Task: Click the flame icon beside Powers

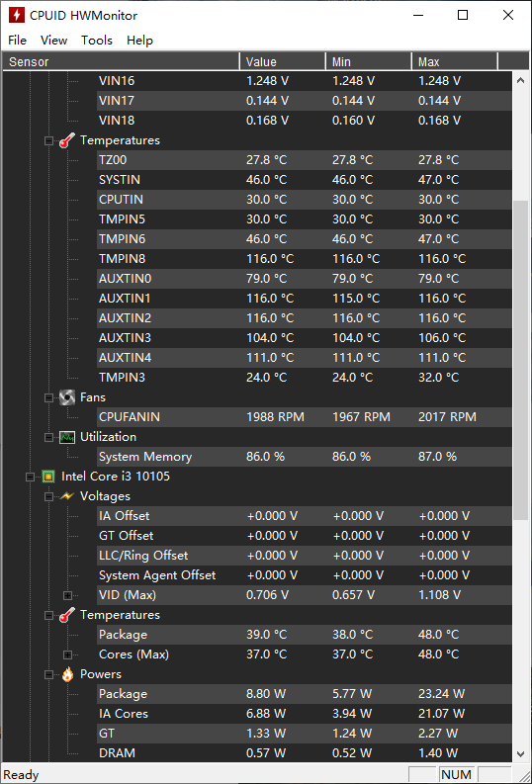Action: [67, 674]
